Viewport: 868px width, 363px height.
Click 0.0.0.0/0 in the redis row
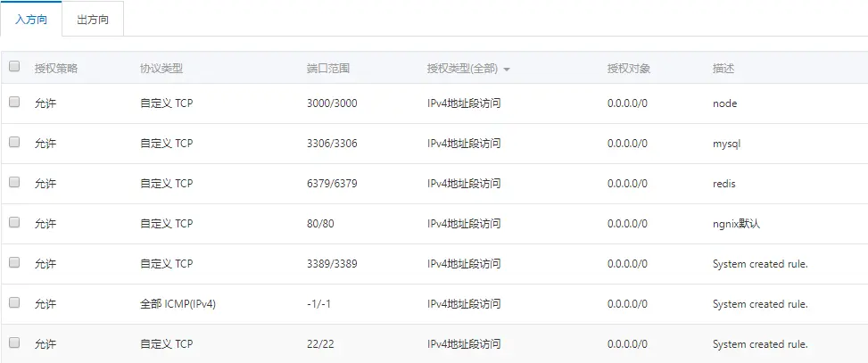click(x=627, y=184)
